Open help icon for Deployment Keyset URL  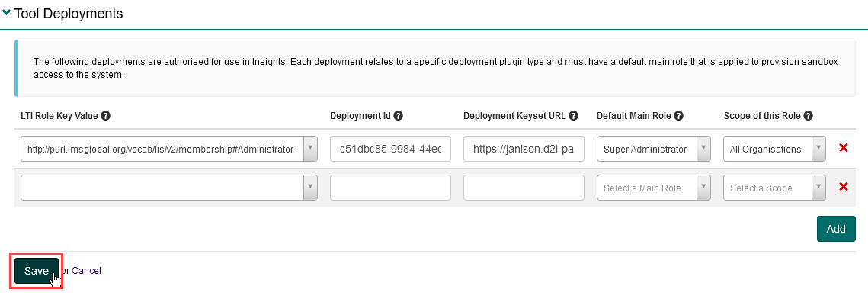574,116
